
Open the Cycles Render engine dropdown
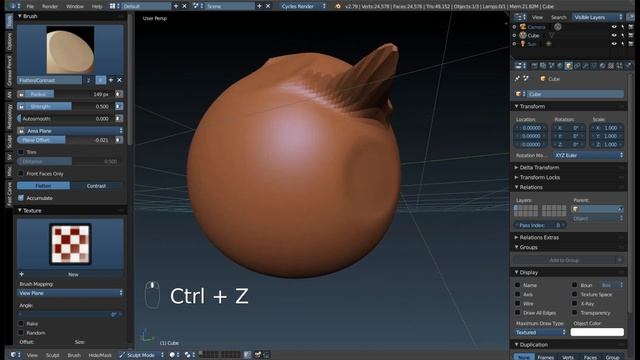tap(303, 6)
